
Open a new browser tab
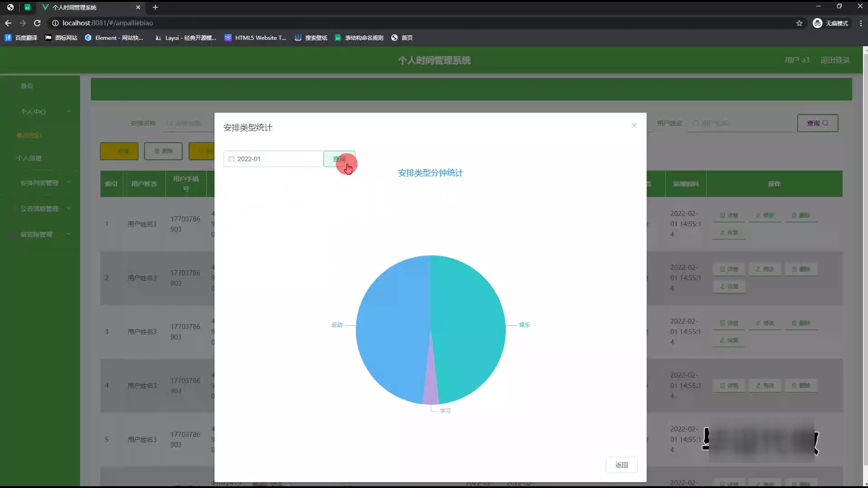(155, 7)
